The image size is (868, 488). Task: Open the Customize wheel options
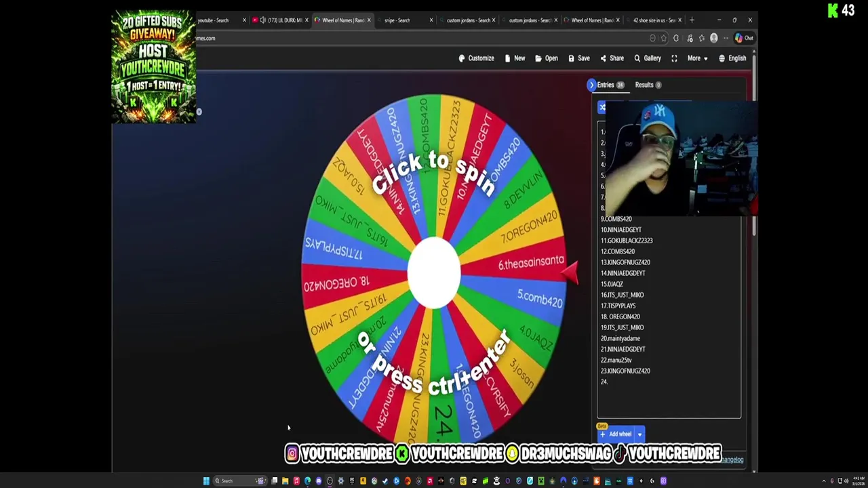tap(477, 58)
